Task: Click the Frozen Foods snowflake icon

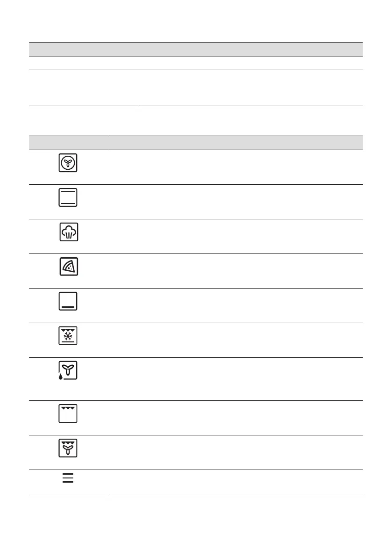Action: [x=68, y=336]
